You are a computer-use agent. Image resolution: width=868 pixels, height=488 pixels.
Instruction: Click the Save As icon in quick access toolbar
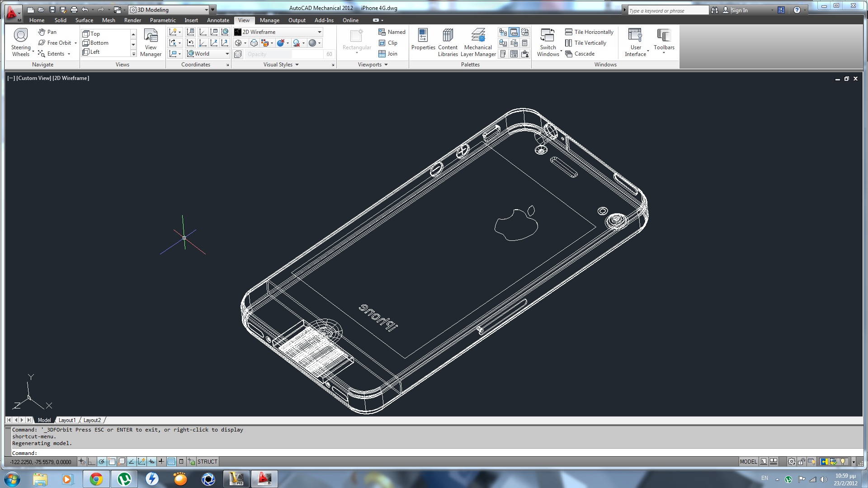(63, 9)
